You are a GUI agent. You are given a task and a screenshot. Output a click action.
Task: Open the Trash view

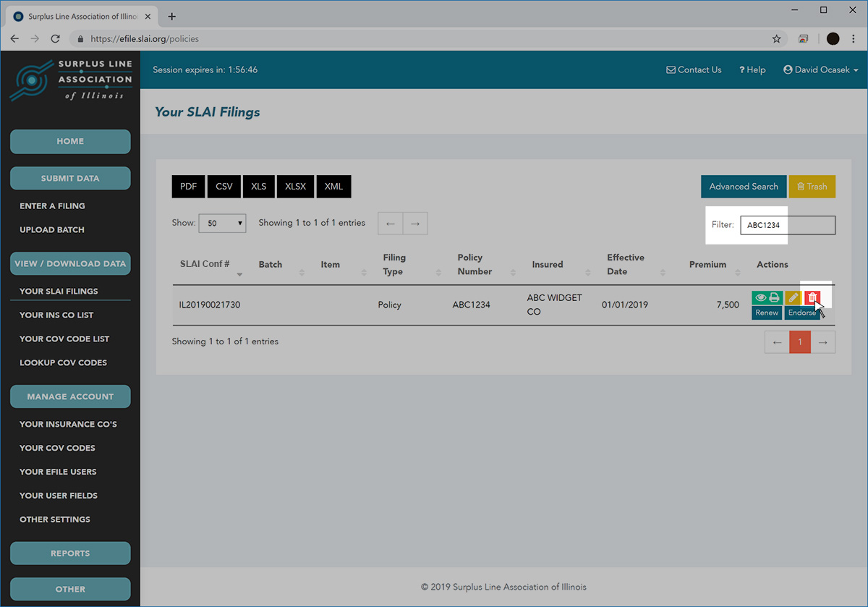point(812,186)
